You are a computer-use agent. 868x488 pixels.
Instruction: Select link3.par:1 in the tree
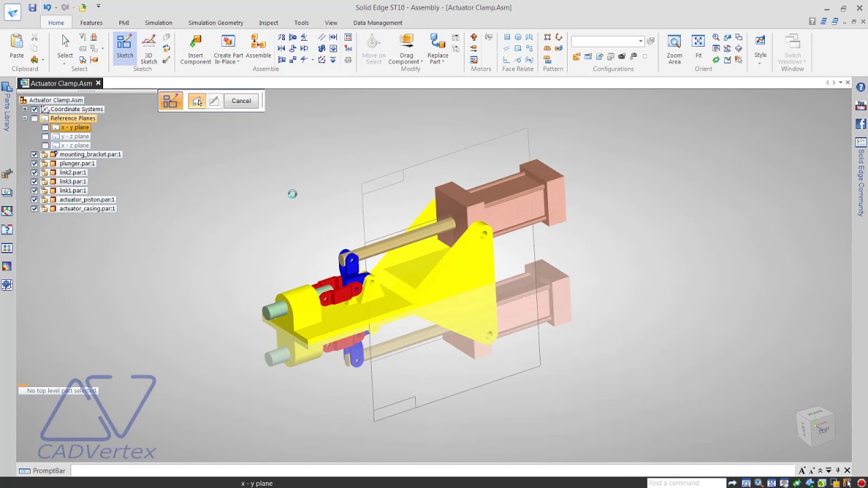click(73, 182)
